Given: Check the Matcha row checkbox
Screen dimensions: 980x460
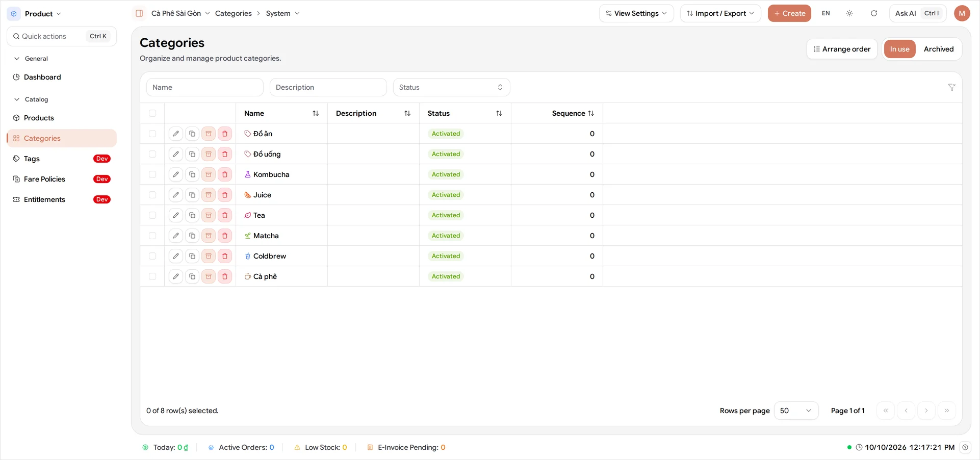Looking at the screenshot, I should (152, 236).
